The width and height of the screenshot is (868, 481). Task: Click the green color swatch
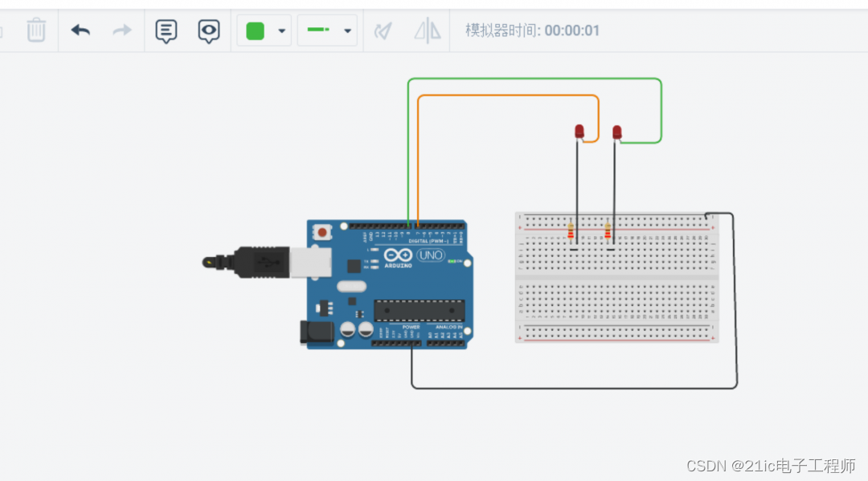pyautogui.click(x=255, y=30)
